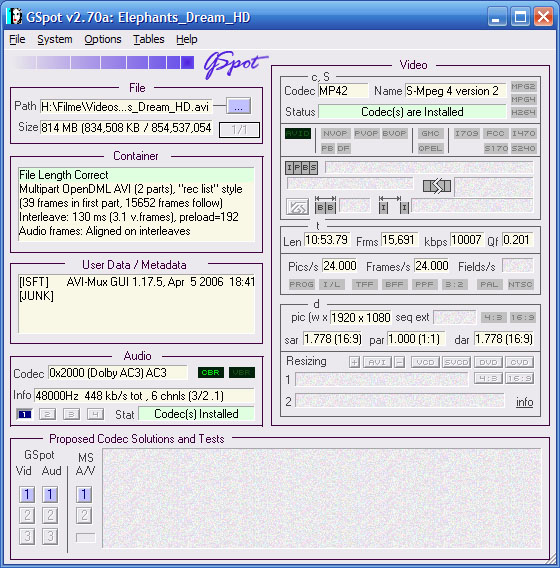Click the CVD resizing preset
Screen dimensions: 560x568
tap(519, 362)
